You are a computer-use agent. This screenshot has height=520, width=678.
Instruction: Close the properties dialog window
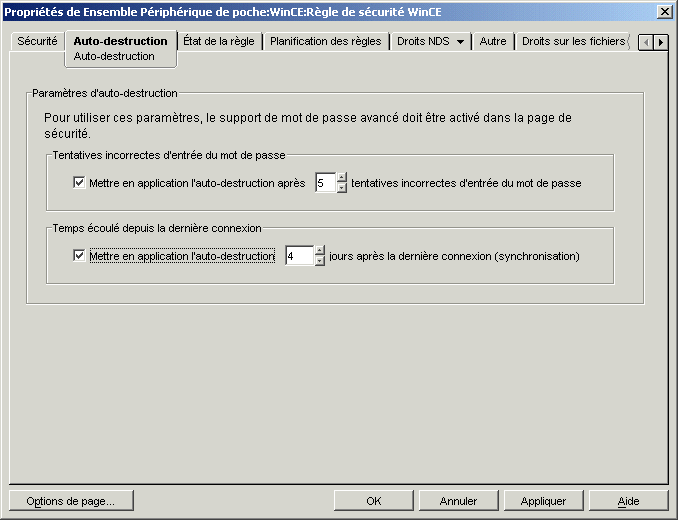(x=664, y=12)
